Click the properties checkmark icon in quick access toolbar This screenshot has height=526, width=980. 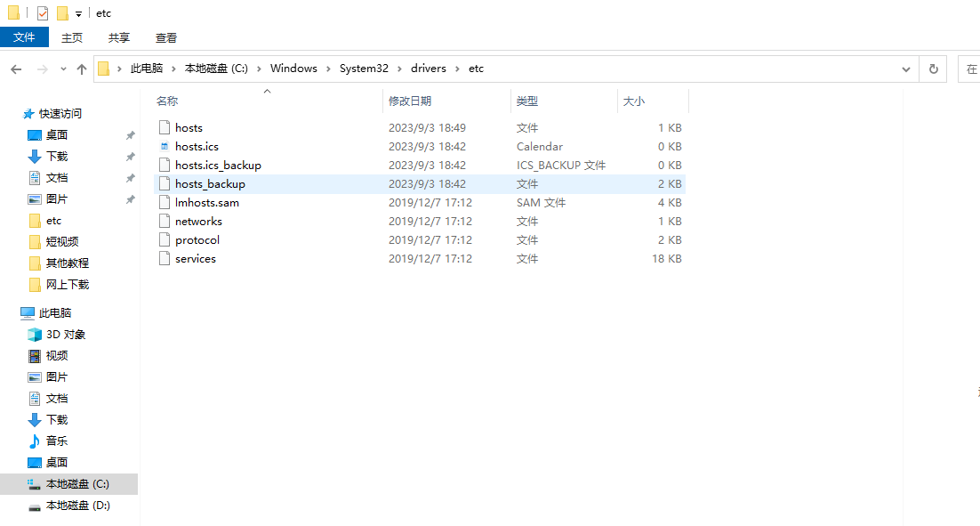(41, 12)
